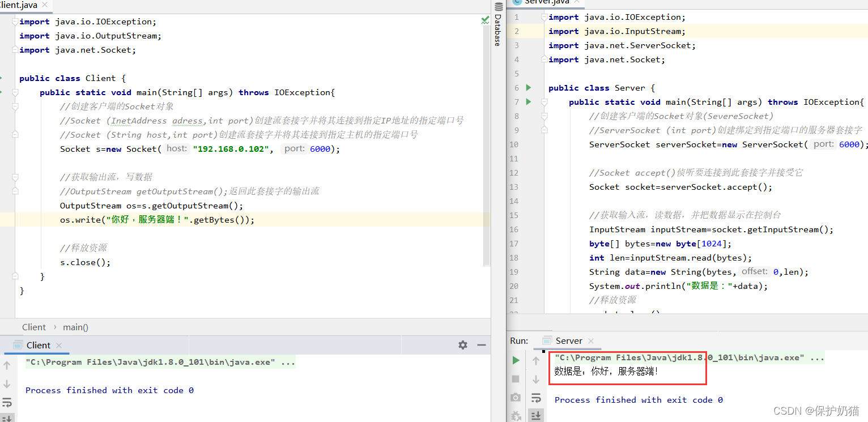
Task: Click line number 16 in Server gutter
Action: [514, 229]
